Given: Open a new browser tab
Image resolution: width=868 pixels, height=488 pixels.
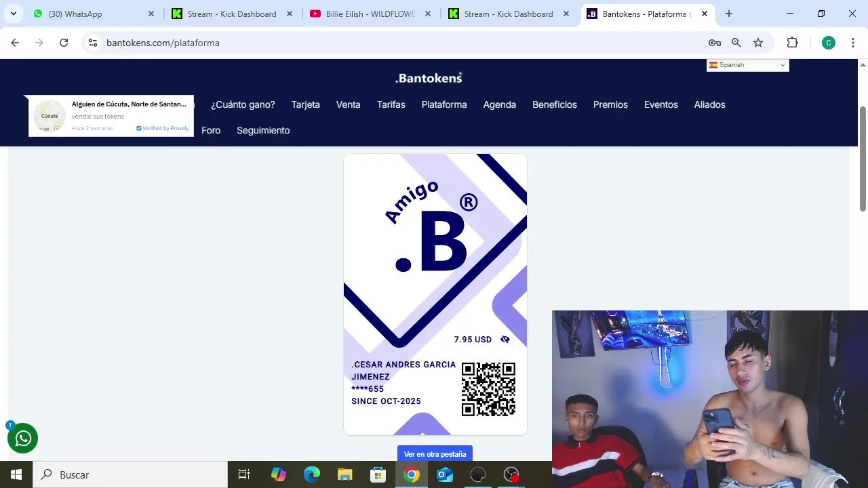Looking at the screenshot, I should 728,14.
